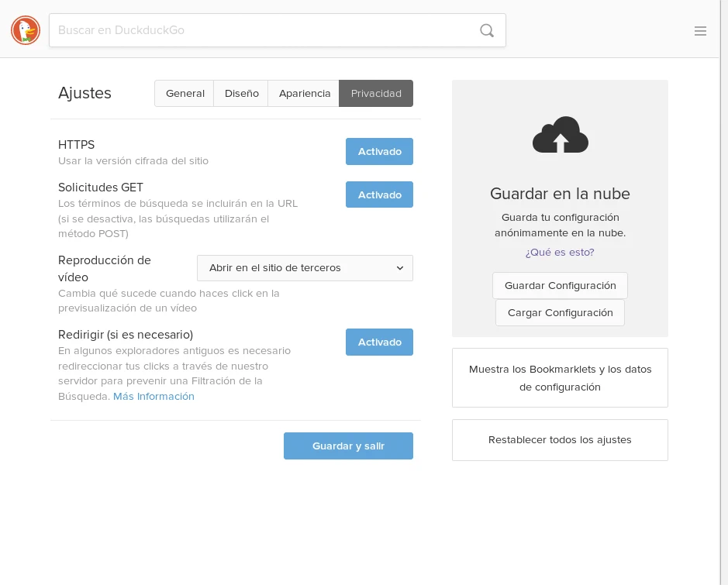Viewport: 728px width, 585px height.
Task: Select the Privacidad tab
Action: tap(376, 93)
